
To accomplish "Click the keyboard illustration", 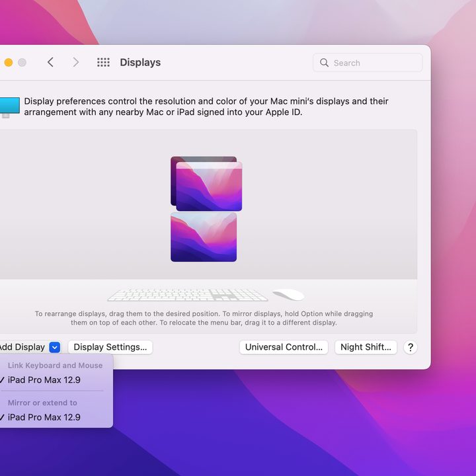I will pos(188,295).
